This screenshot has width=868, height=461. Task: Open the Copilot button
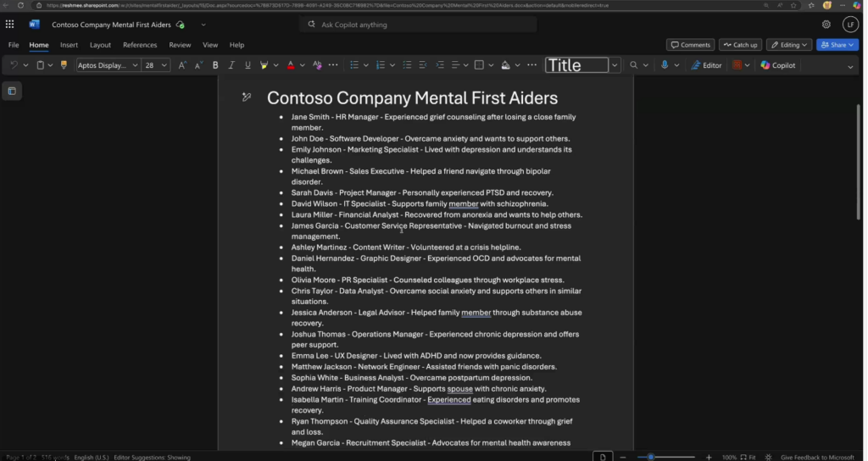point(778,65)
